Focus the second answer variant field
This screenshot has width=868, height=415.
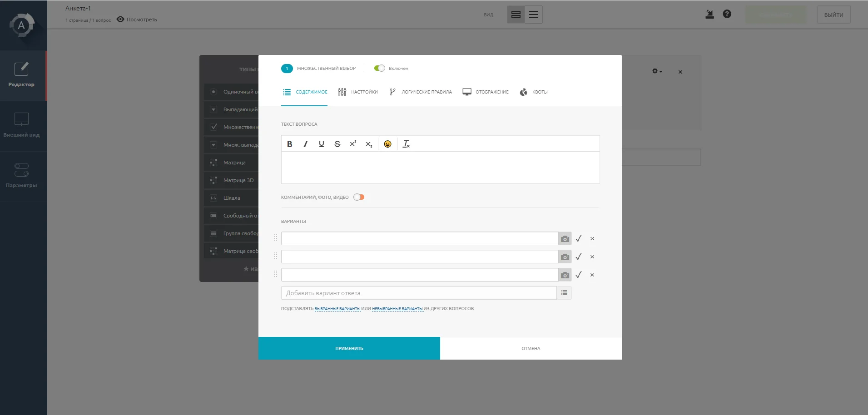[420, 257]
